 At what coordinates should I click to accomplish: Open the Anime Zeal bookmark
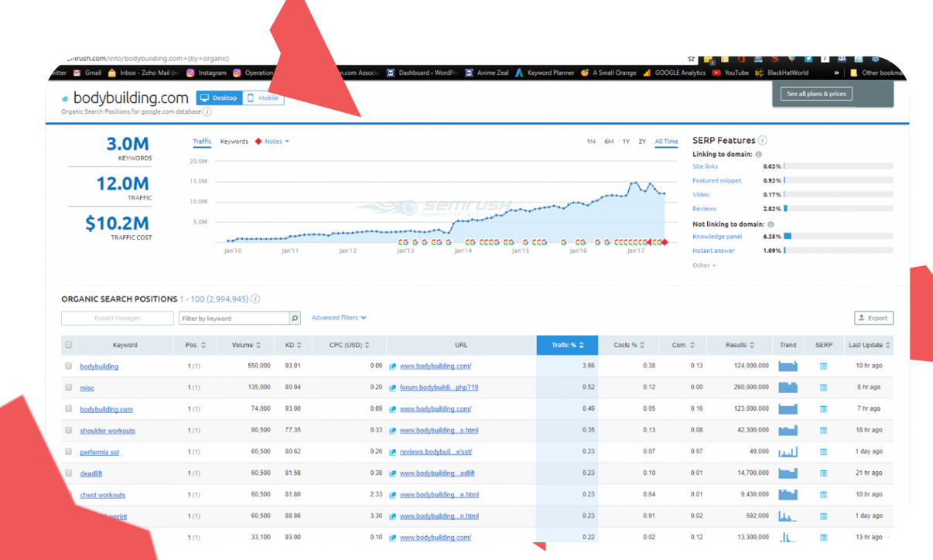(487, 73)
